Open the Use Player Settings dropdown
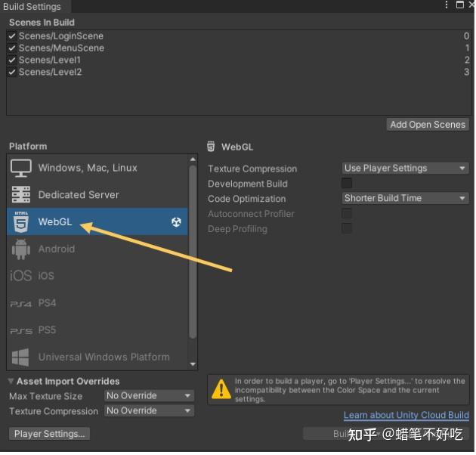 tap(406, 169)
